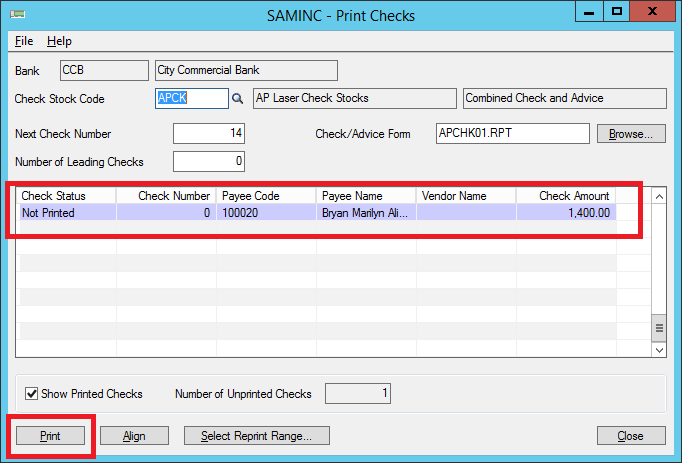Image resolution: width=682 pixels, height=463 pixels.
Task: Click Number of Leading Checks field
Action: (209, 161)
